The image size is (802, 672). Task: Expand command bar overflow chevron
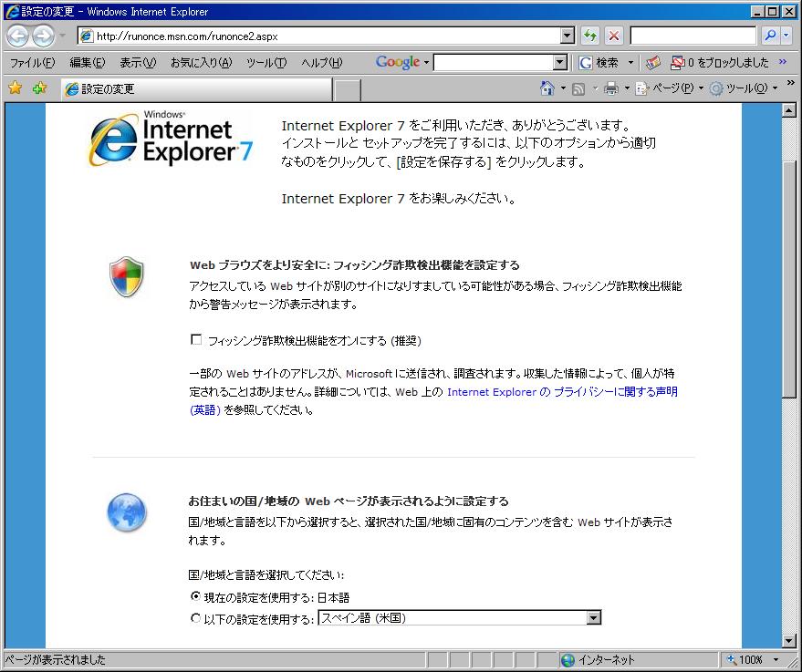[x=791, y=83]
